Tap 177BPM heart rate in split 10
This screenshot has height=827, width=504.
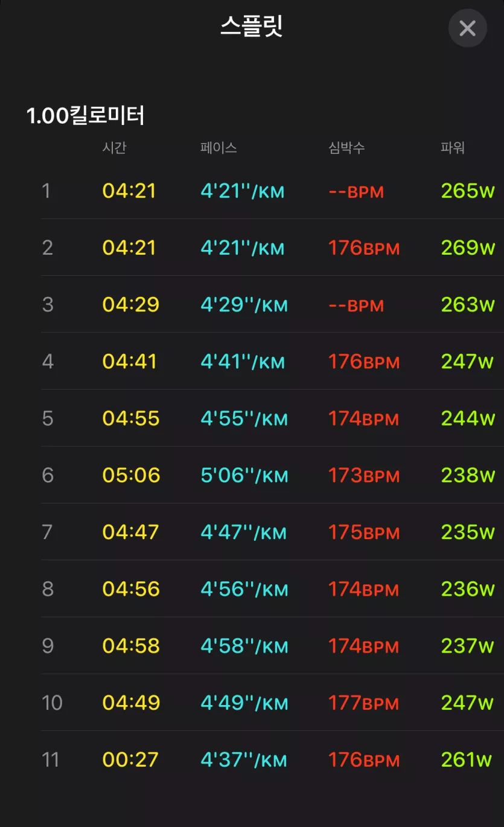click(x=364, y=702)
